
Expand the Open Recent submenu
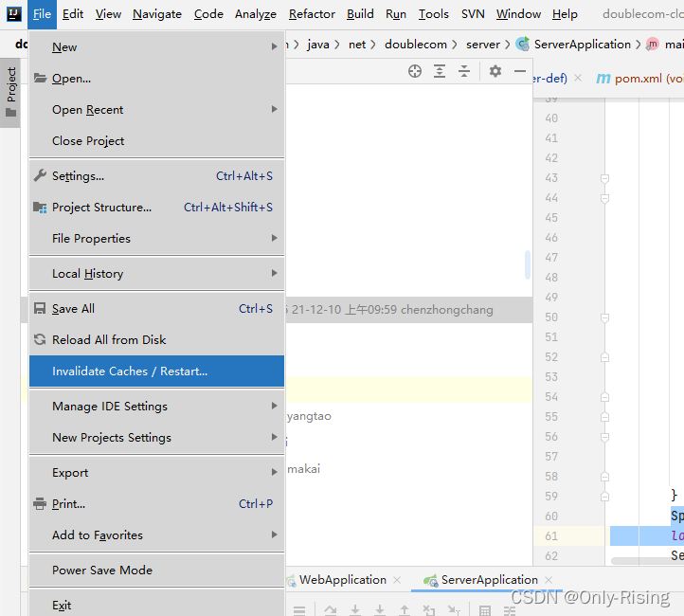click(156, 110)
